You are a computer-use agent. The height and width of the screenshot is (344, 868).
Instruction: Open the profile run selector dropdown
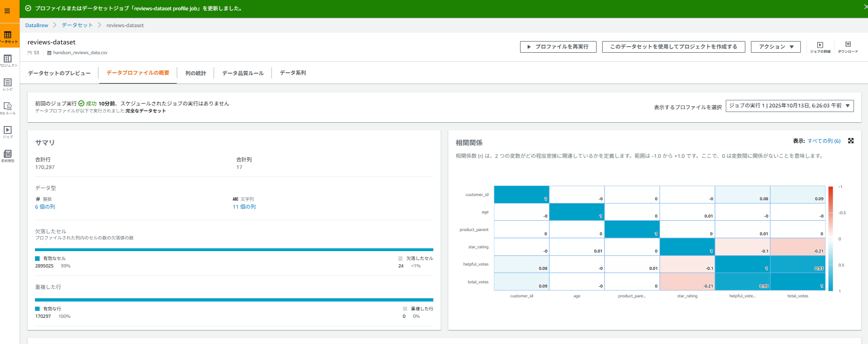tap(790, 106)
